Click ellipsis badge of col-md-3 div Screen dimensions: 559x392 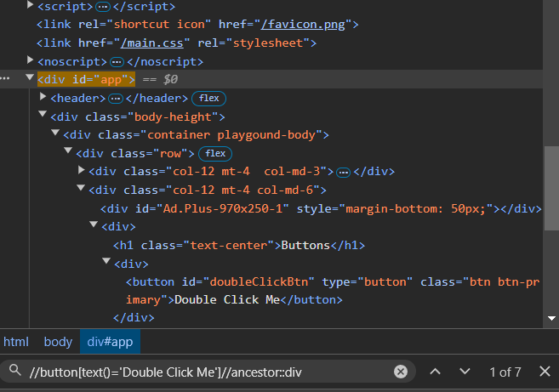[x=343, y=173]
